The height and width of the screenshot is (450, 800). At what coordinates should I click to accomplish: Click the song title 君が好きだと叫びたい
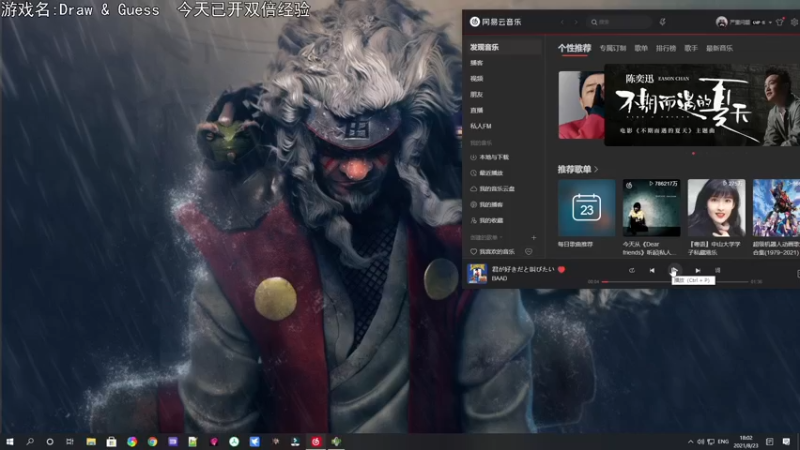point(523,269)
